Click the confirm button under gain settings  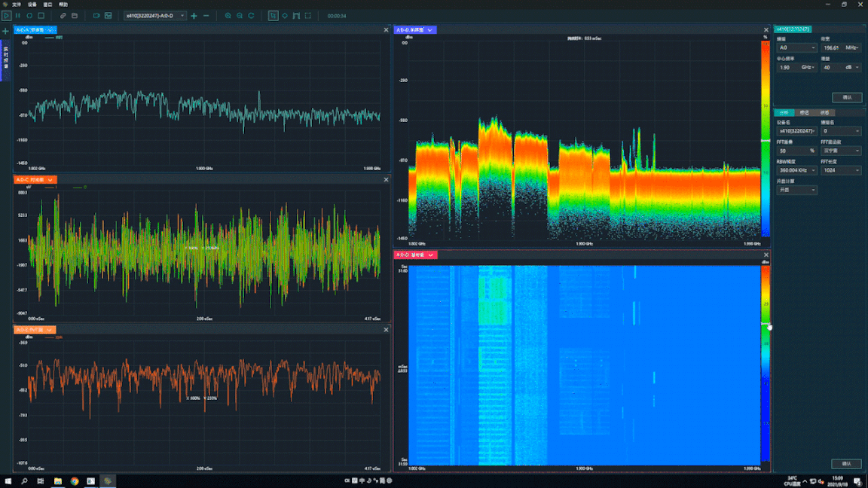tap(847, 97)
